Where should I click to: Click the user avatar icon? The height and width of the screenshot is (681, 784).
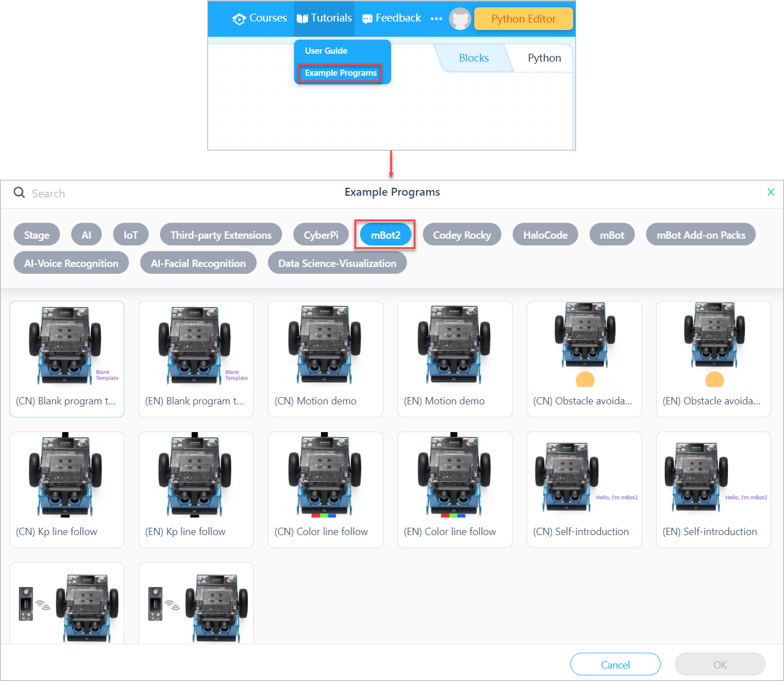460,19
